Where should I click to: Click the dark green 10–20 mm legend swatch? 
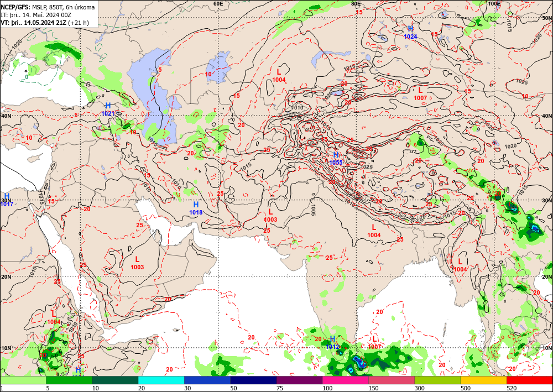115,380
